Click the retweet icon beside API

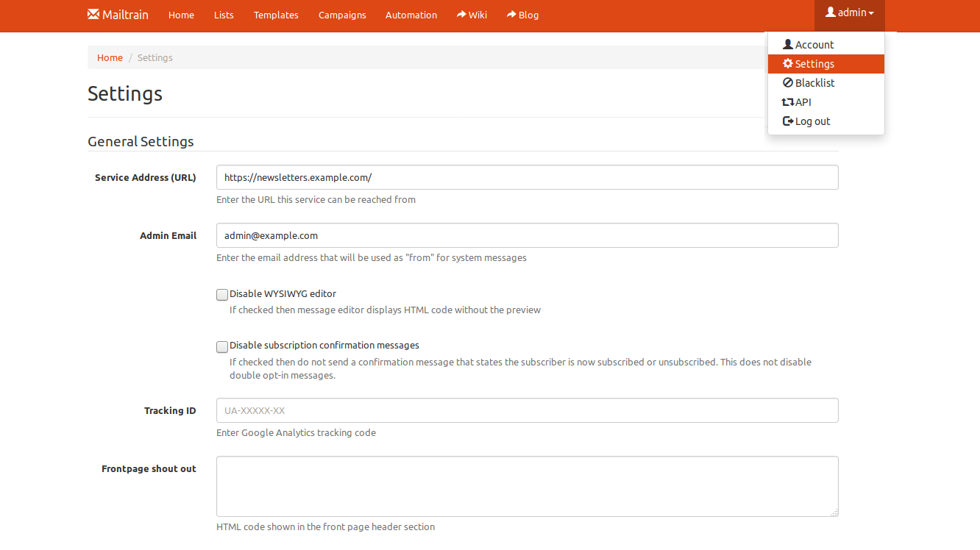(x=788, y=102)
